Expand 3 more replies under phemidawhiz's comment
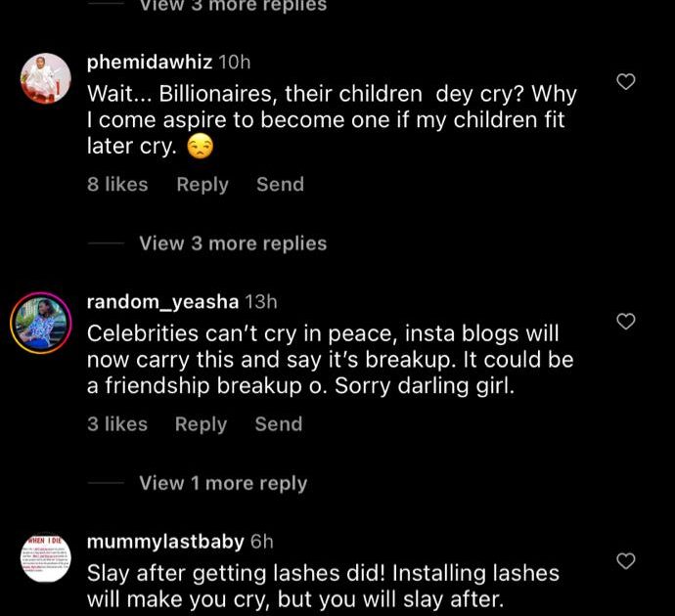 click(233, 243)
